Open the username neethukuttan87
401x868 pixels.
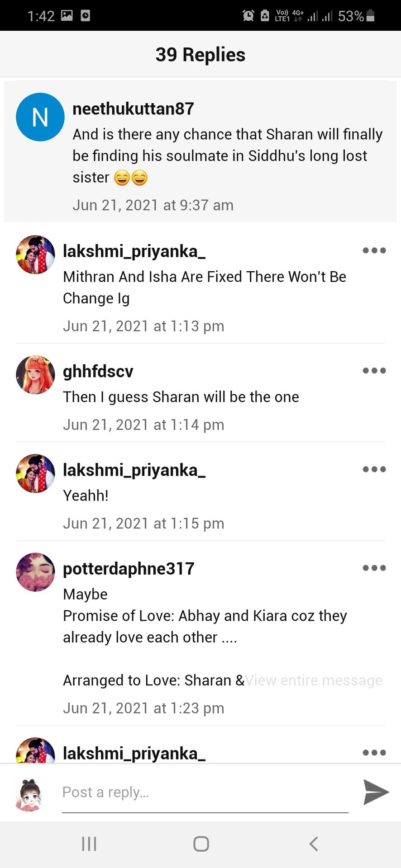(133, 108)
